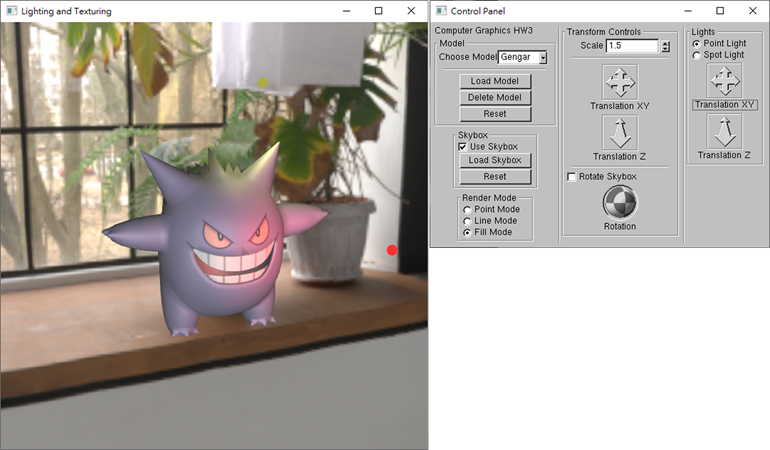Click the Transform Translation Z arrow icon
770x450 pixels.
[619, 132]
